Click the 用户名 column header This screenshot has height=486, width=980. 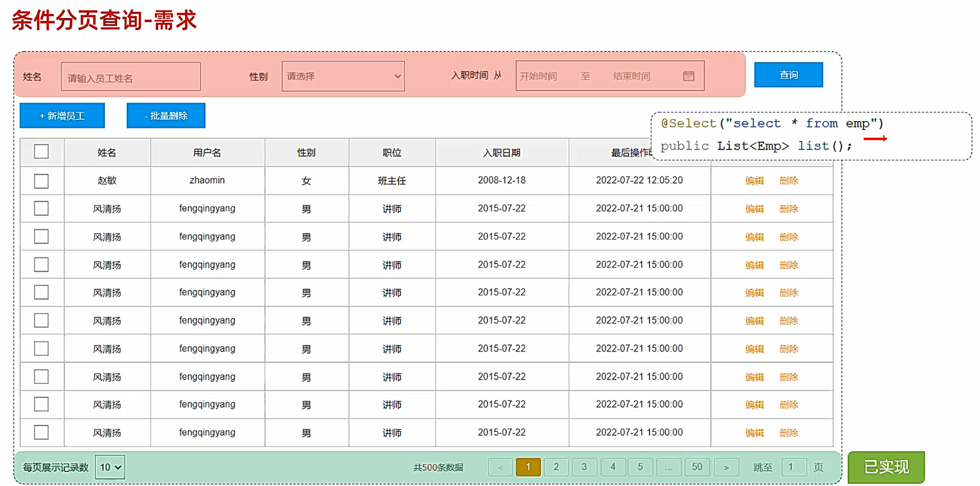pos(207,152)
